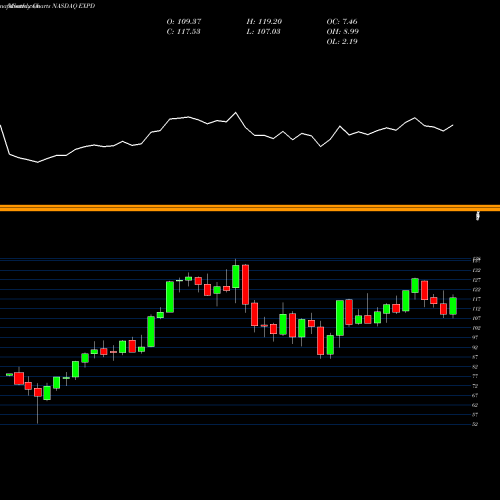This screenshot has height=500, width=500.
Task: Click the 82 price axis label
Action: click(x=476, y=367)
